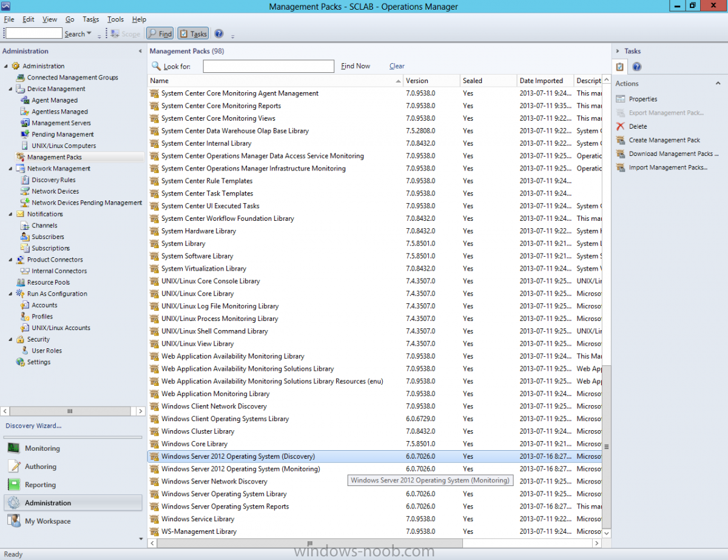Click the Look for search field
This screenshot has width=728, height=560.
268,66
